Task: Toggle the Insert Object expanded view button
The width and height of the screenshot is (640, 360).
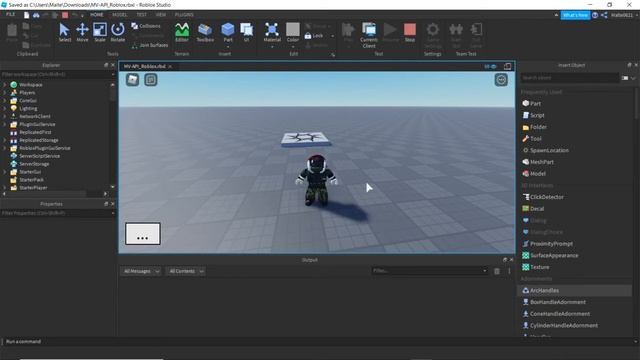Action: pos(625,78)
